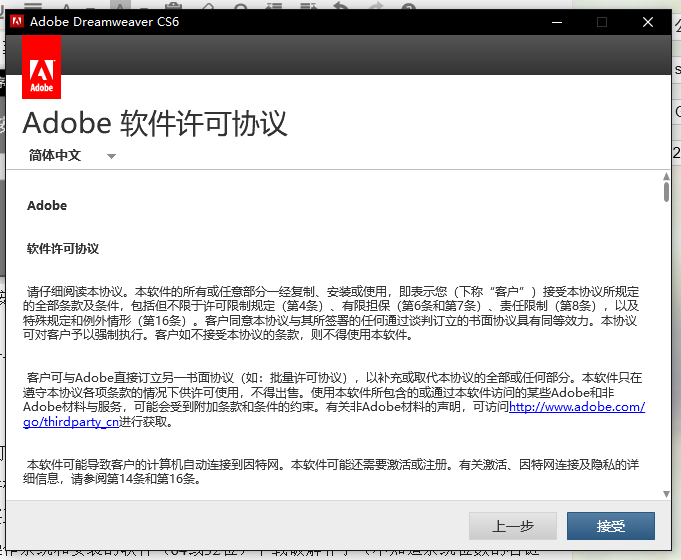
Task: Click the Adobe title bar app icon
Action: pyautogui.click(x=17, y=21)
